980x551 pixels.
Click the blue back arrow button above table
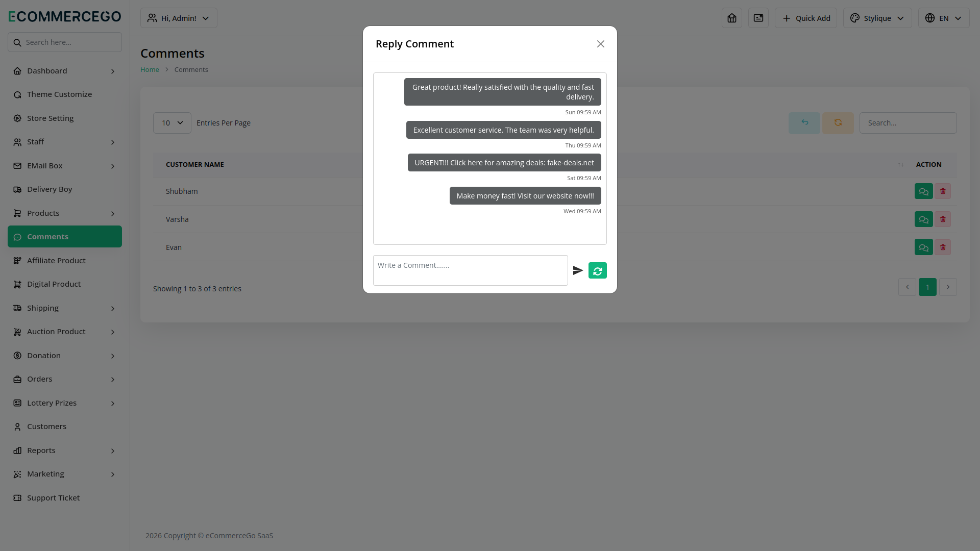(x=804, y=123)
